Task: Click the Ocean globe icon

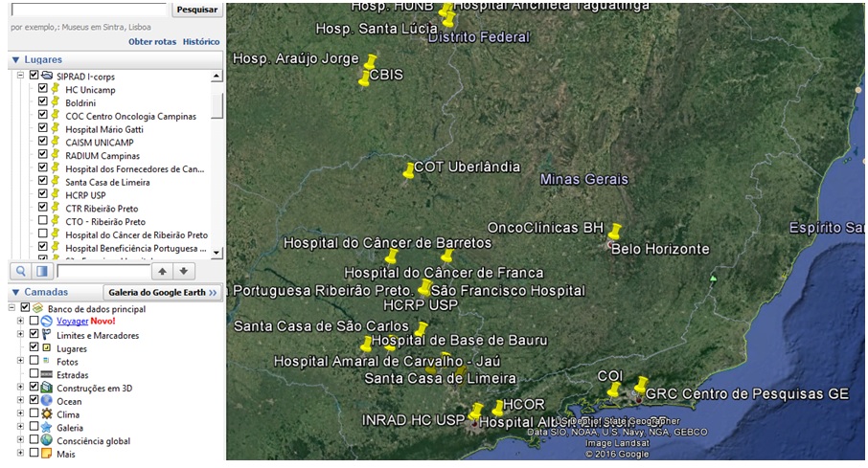Action: click(47, 401)
